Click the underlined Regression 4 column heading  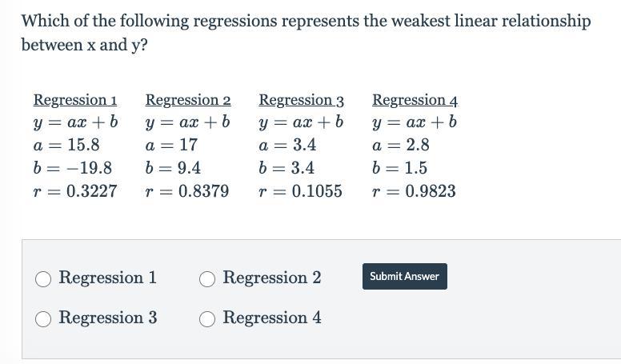[x=415, y=100]
